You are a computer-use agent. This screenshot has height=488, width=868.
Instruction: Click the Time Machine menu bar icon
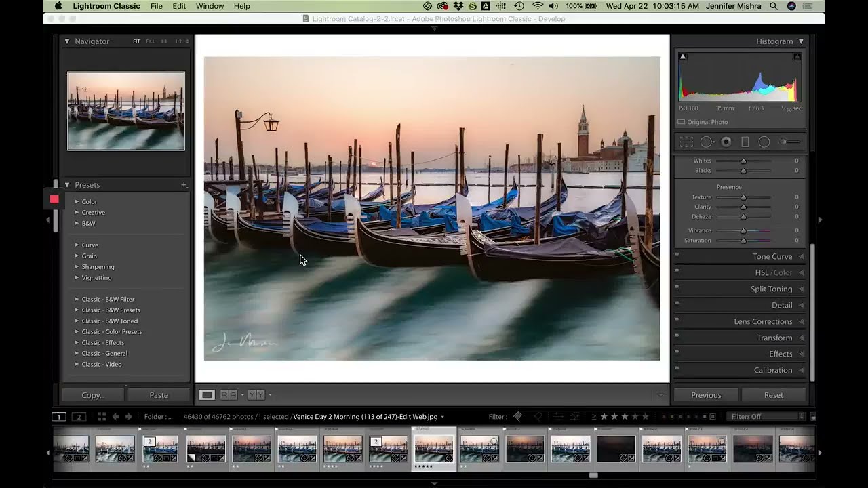tap(519, 6)
